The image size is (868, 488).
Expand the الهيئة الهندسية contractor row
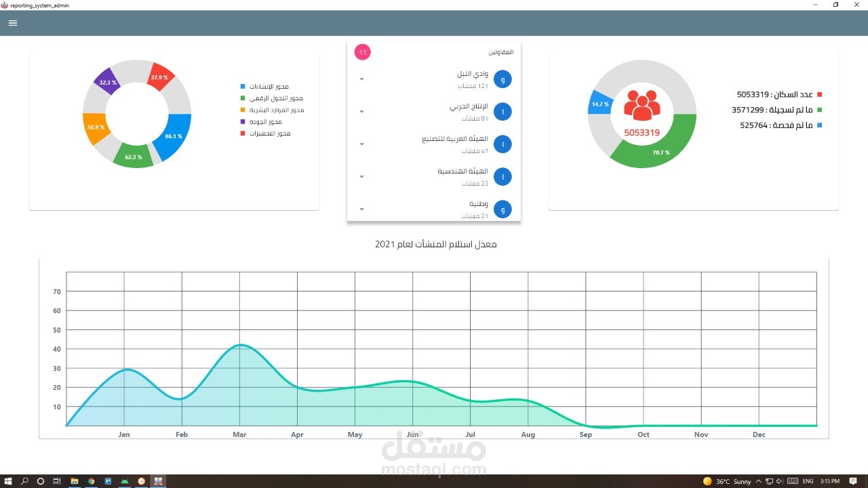pyautogui.click(x=361, y=177)
